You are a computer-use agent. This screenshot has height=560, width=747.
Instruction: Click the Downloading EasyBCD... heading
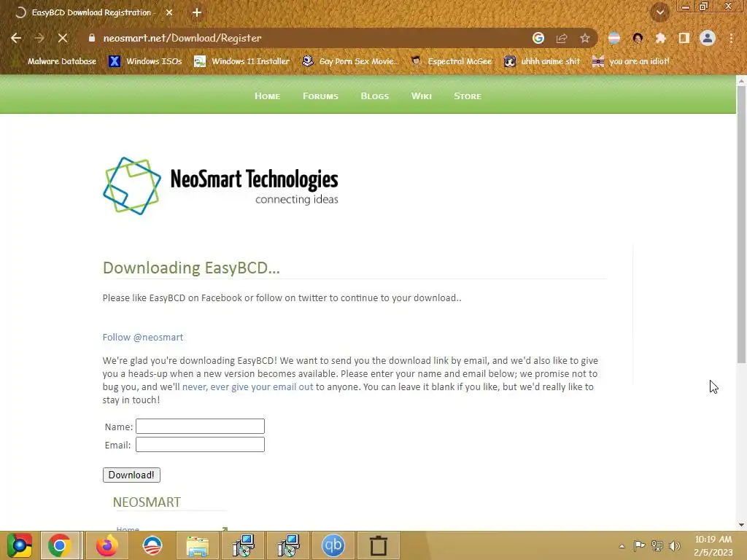click(x=191, y=268)
